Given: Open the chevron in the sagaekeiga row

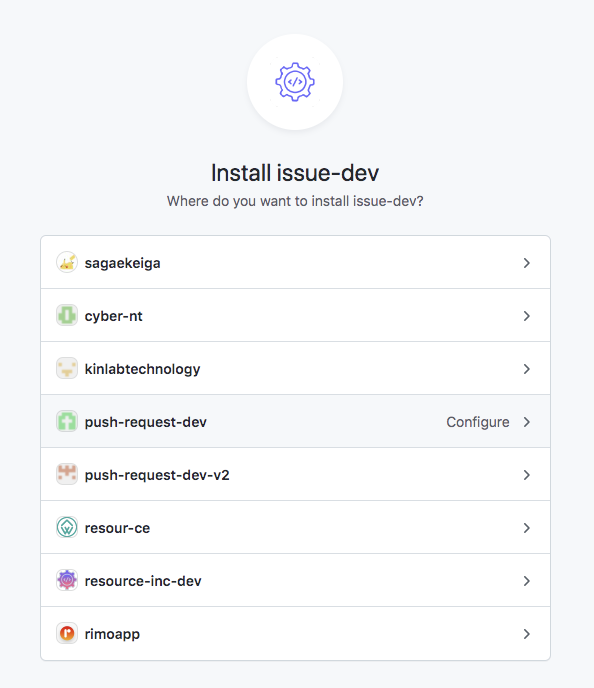Looking at the screenshot, I should [526, 263].
